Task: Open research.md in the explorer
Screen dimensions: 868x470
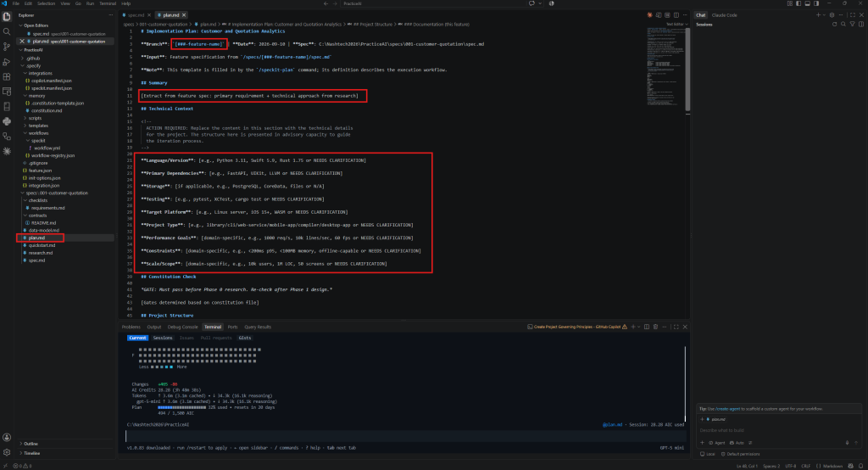Action: pos(41,253)
